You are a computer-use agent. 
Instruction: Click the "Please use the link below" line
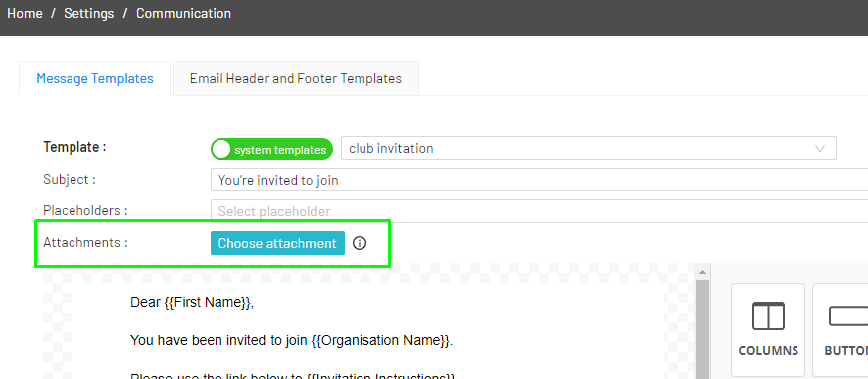292,376
